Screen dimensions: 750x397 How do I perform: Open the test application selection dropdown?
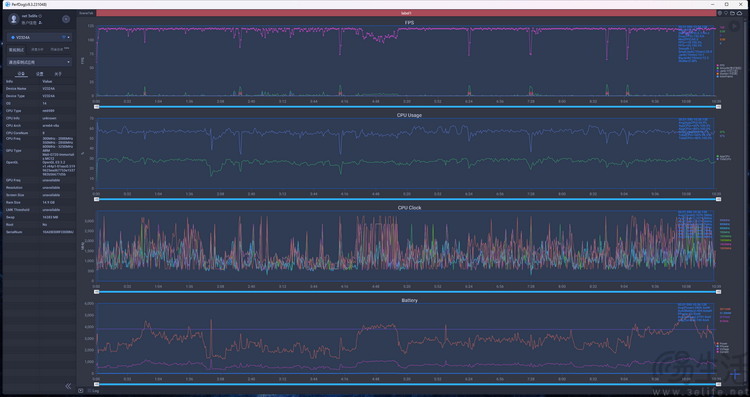point(39,62)
